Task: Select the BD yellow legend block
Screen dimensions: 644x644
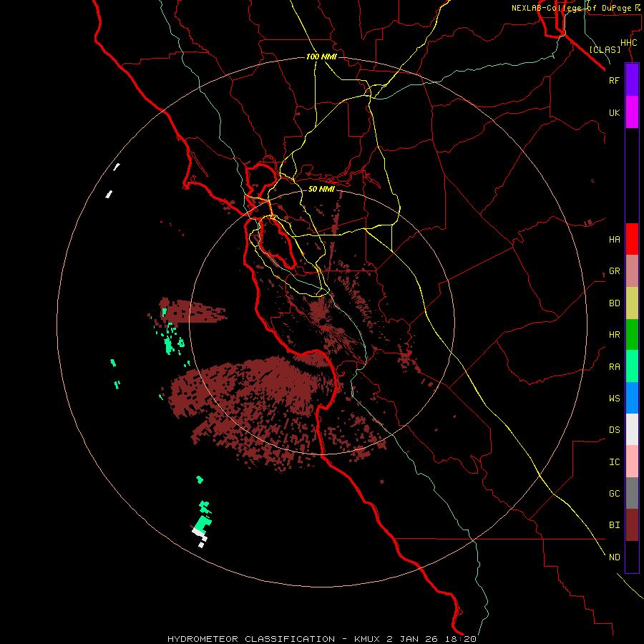Action: [632, 303]
